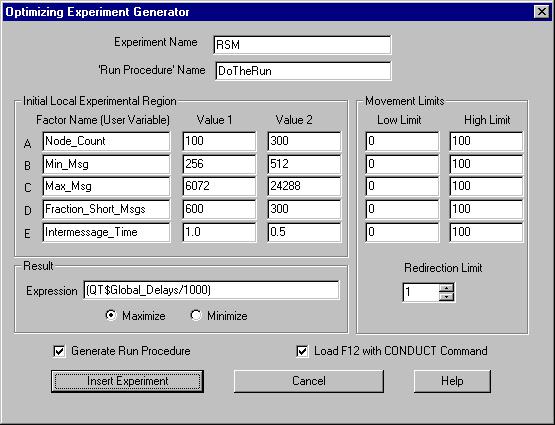Screen dimensions: 555x425
Task: Close the Optimizing Experiment Generator window
Action: [x=542, y=12]
